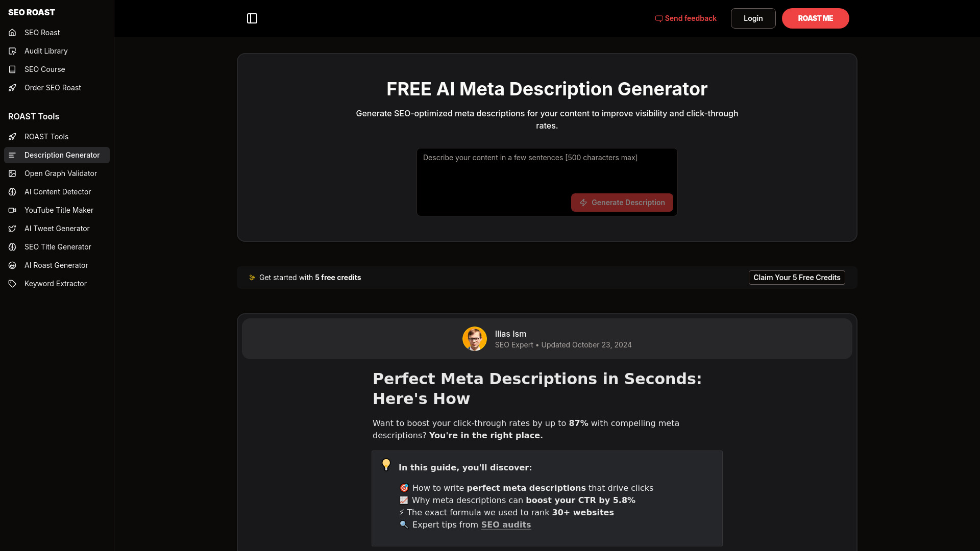
Task: Open the AI Roast Generator tool
Action: point(57,265)
